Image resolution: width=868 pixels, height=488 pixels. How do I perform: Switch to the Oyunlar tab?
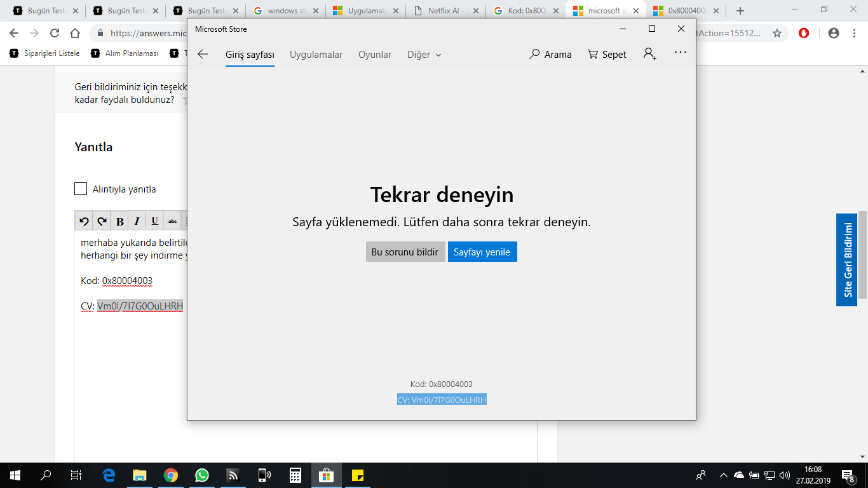(x=375, y=55)
